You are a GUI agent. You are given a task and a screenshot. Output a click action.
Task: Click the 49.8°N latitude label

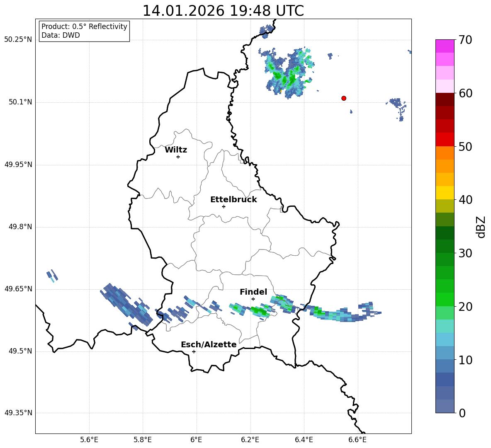pos(20,227)
